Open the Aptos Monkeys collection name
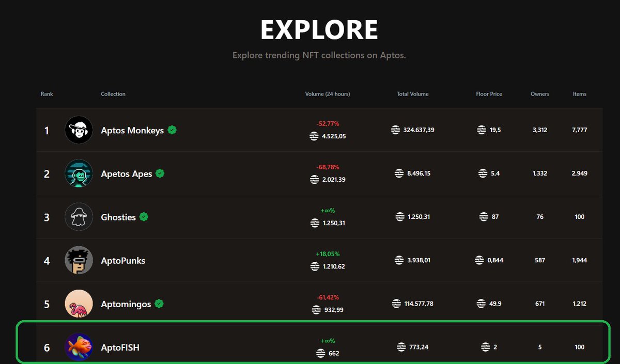This screenshot has width=620, height=364. pyautogui.click(x=132, y=130)
